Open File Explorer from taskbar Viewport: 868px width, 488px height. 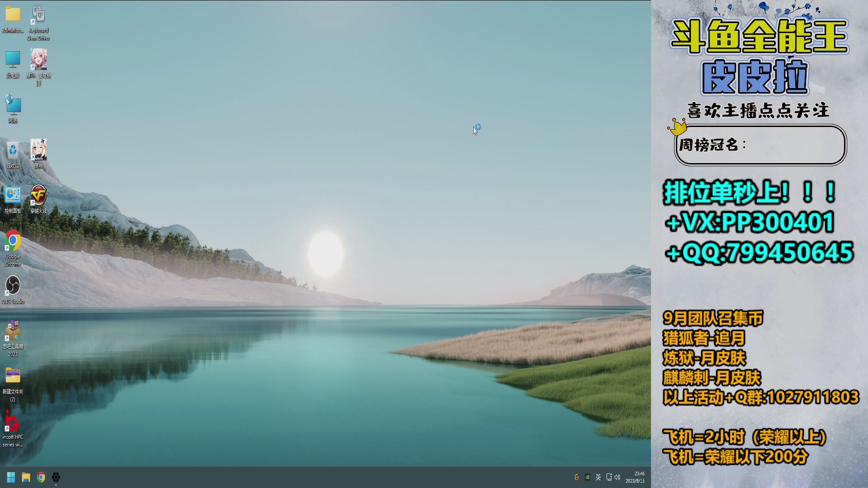tap(26, 477)
